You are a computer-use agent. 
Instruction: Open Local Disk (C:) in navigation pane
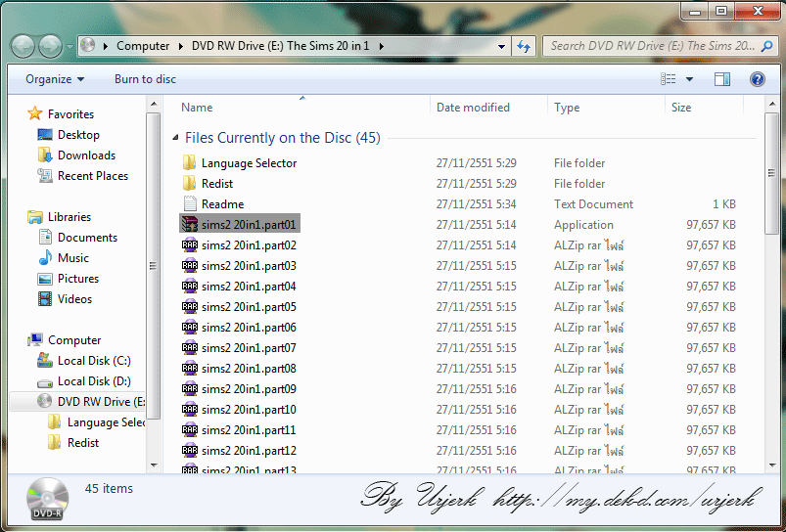pyautogui.click(x=84, y=361)
